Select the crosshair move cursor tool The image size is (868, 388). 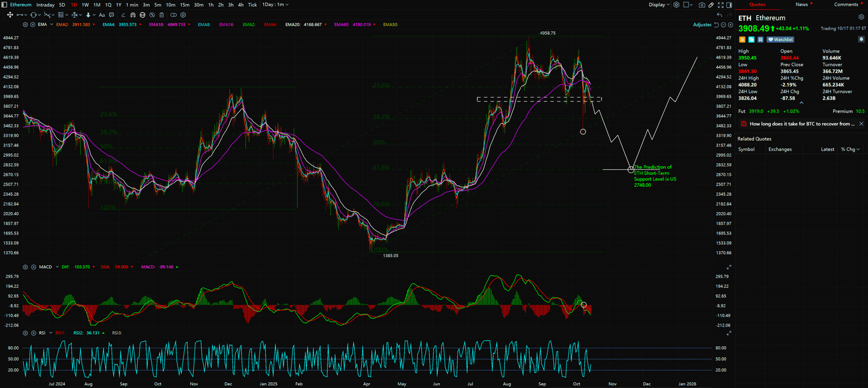pyautogui.click(x=10, y=15)
